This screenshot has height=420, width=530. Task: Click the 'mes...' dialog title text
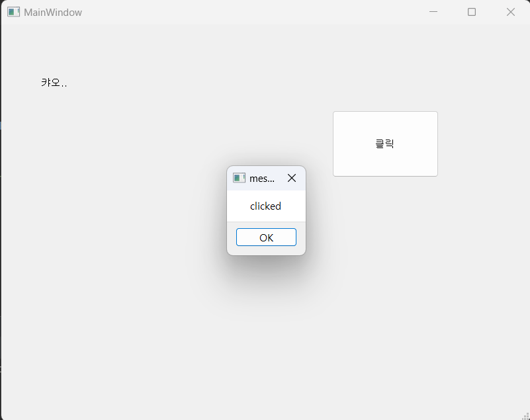coord(261,179)
